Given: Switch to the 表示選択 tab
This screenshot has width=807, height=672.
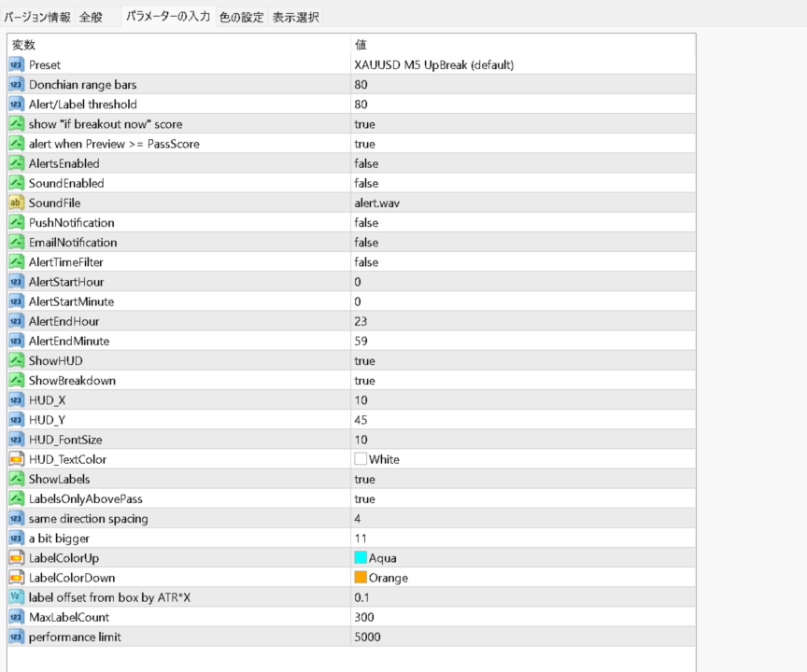Looking at the screenshot, I should pyautogui.click(x=296, y=17).
